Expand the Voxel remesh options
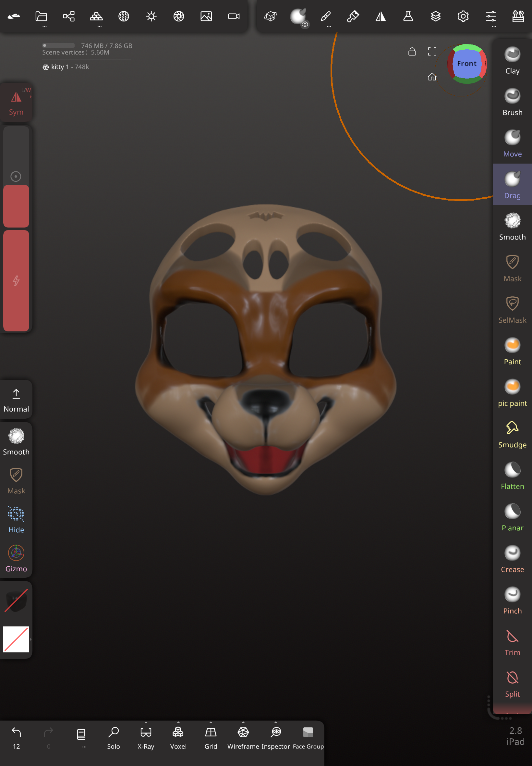 178,722
